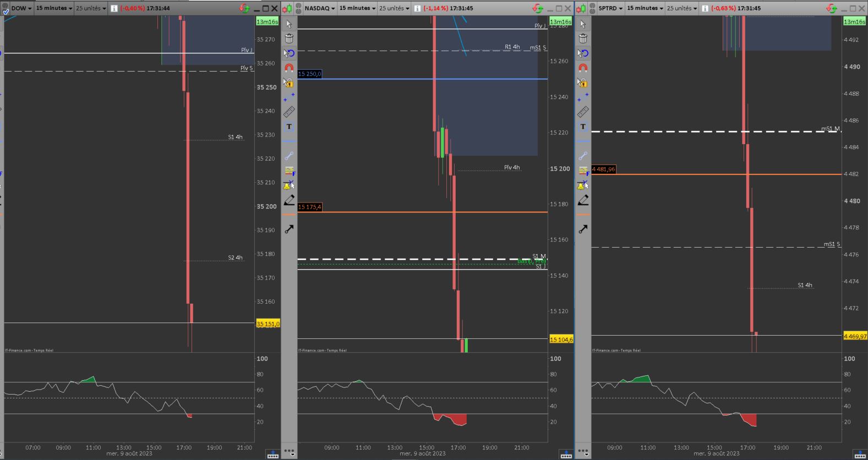The height and width of the screenshot is (460, 868).
Task: Select the orange 15 175,4 horizontal line label
Action: pyautogui.click(x=309, y=207)
